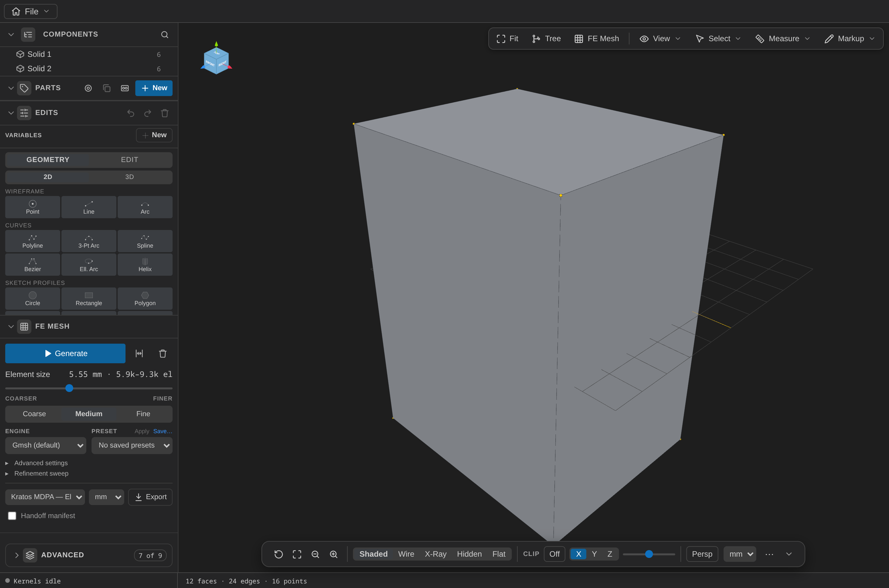Click the search icon in Components header
Viewport: 889px width, 588px height.
pyautogui.click(x=165, y=35)
